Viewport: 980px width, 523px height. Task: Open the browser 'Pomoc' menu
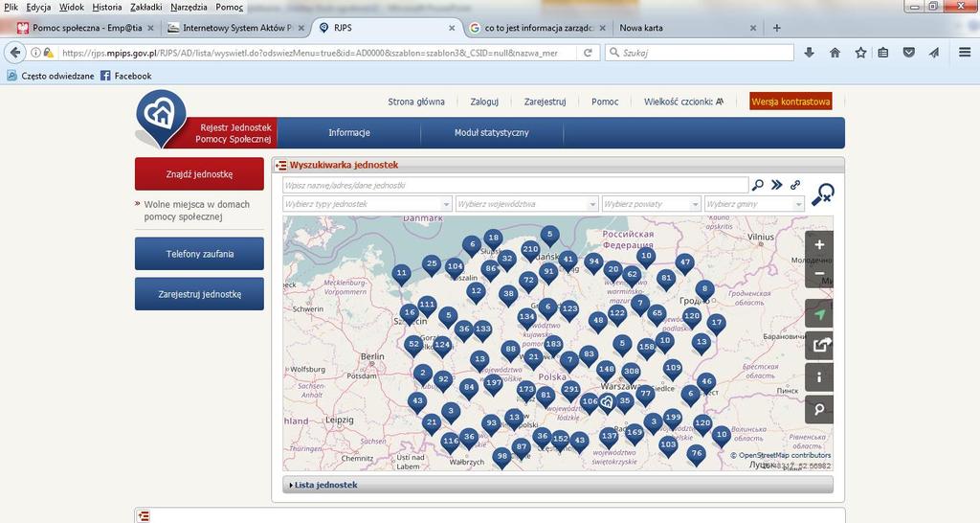click(229, 7)
